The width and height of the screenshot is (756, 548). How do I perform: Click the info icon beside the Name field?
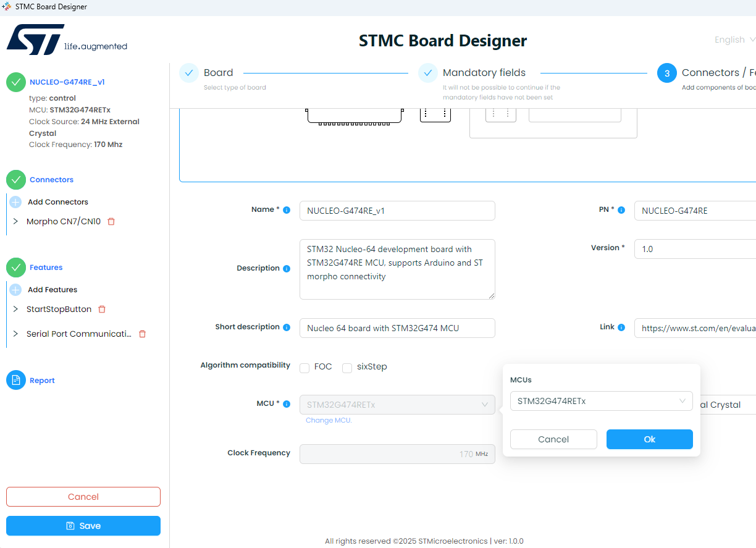[x=287, y=209]
